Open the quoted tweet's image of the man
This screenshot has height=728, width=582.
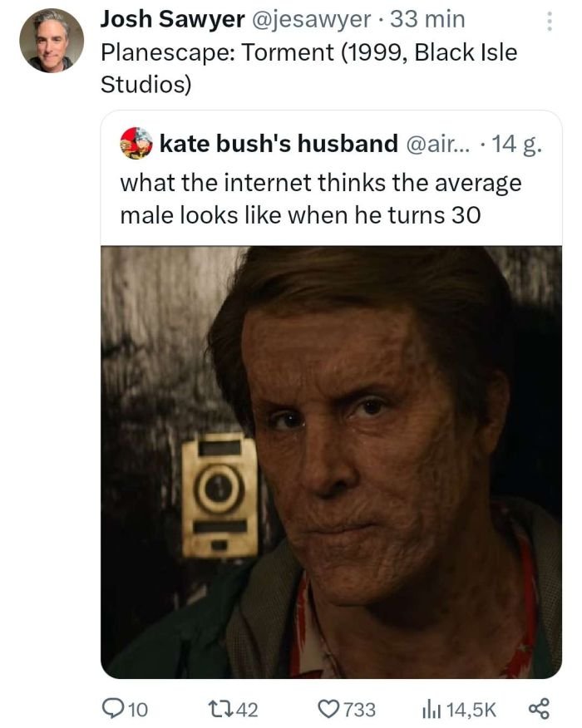point(331,461)
